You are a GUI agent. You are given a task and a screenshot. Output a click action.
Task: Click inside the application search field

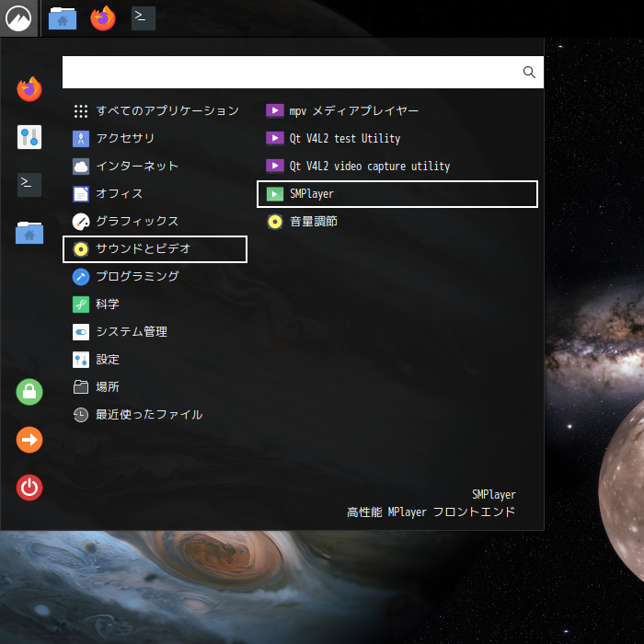coord(303,73)
